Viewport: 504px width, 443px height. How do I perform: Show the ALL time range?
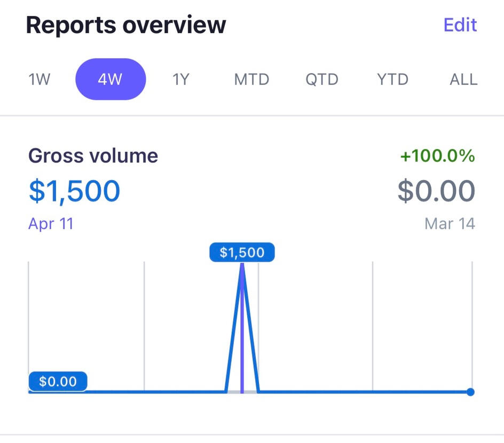click(x=463, y=80)
